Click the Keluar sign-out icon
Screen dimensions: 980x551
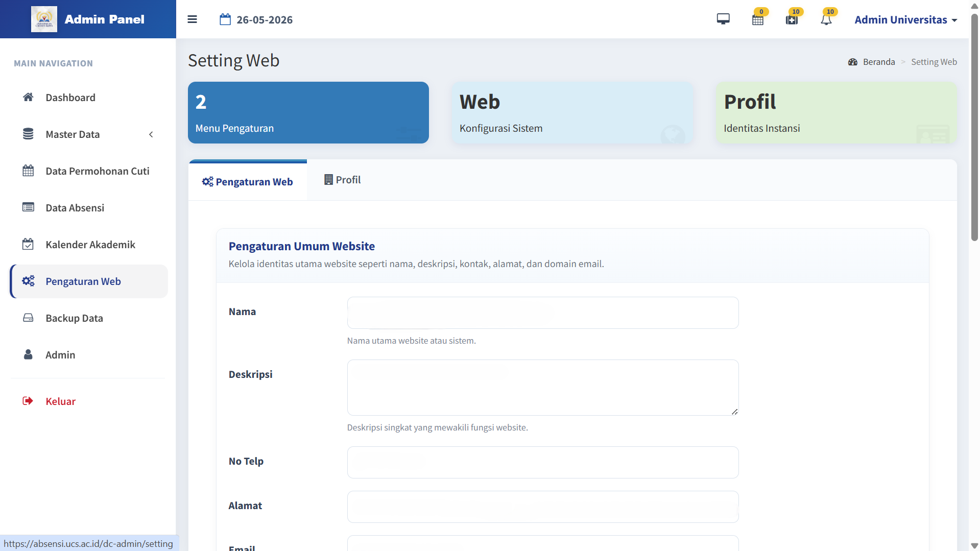[x=28, y=401]
